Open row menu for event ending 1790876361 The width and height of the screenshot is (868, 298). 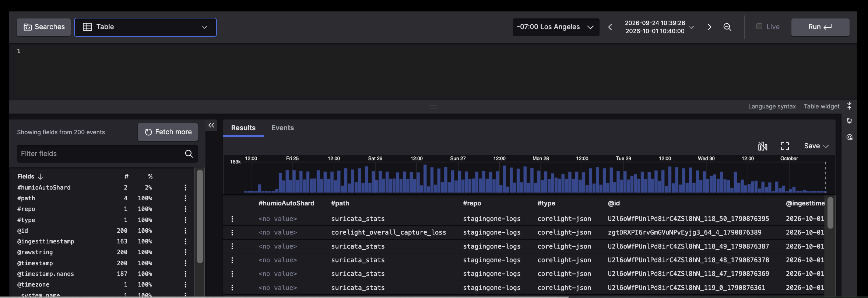[232, 288]
